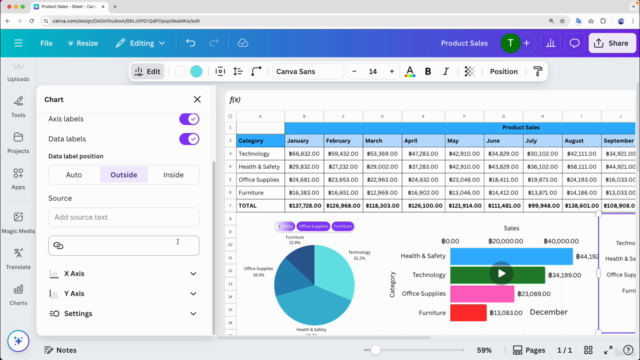Image resolution: width=640 pixels, height=360 pixels.
Task: Select Outside data label position
Action: pyautogui.click(x=124, y=175)
